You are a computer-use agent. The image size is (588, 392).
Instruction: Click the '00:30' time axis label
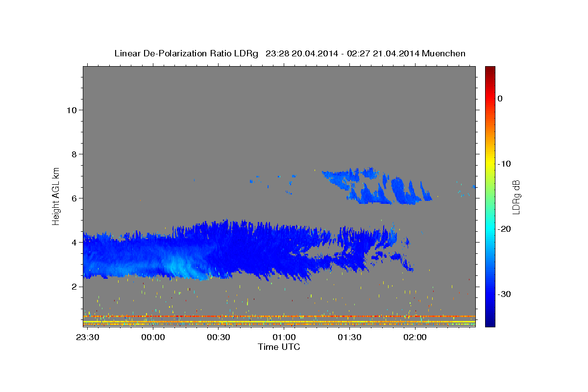(x=219, y=338)
